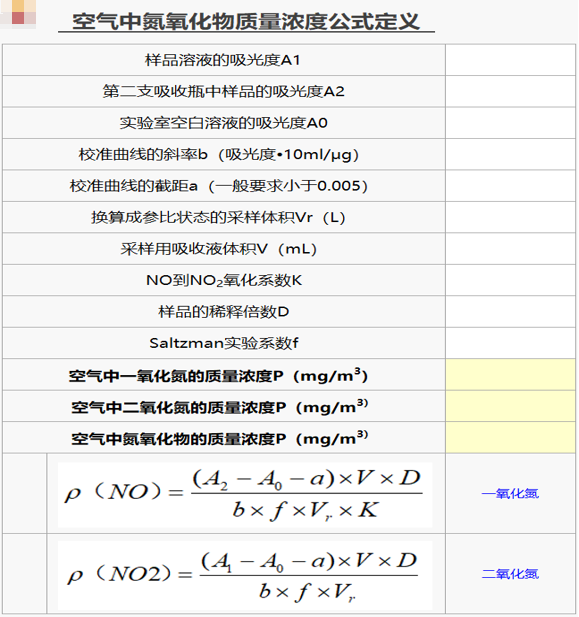Image resolution: width=579 pixels, height=617 pixels.
Task: Open the blue 二氧化氮 link
Action: tap(510, 574)
